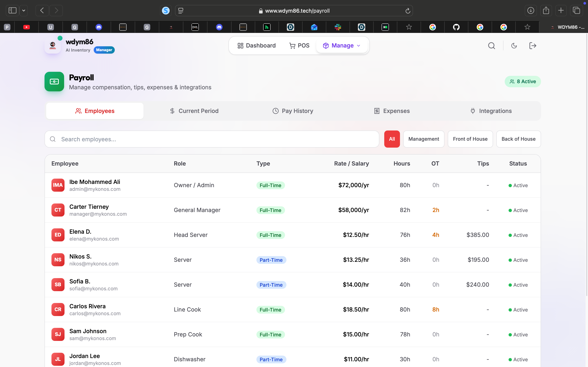Click Safari page reload icon

pos(408,11)
